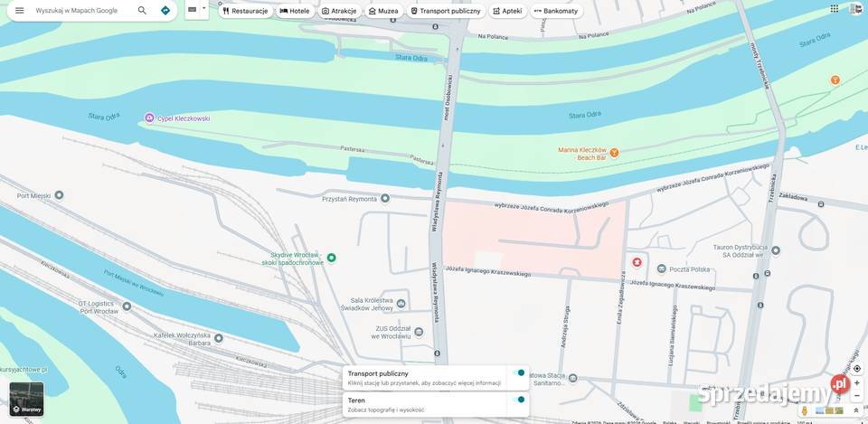Select the Transport publiczny category chip
The image size is (868, 424).
pos(446,11)
